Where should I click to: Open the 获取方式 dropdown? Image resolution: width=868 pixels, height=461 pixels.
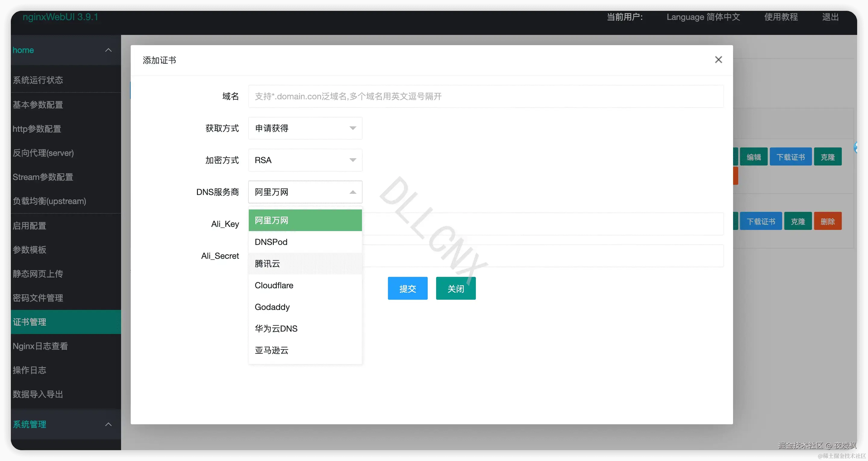(305, 128)
